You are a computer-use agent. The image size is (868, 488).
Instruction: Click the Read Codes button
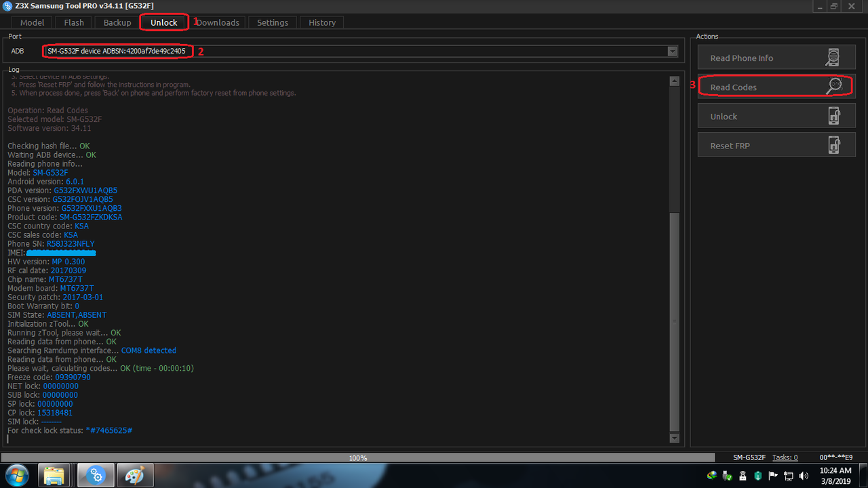point(776,87)
